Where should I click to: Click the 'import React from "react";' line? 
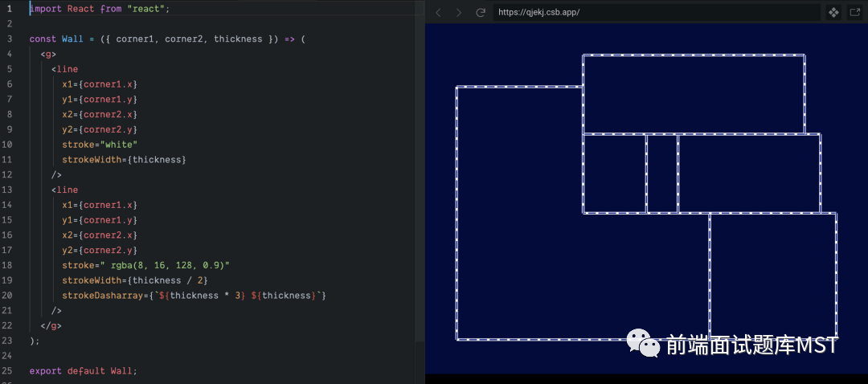pos(100,9)
